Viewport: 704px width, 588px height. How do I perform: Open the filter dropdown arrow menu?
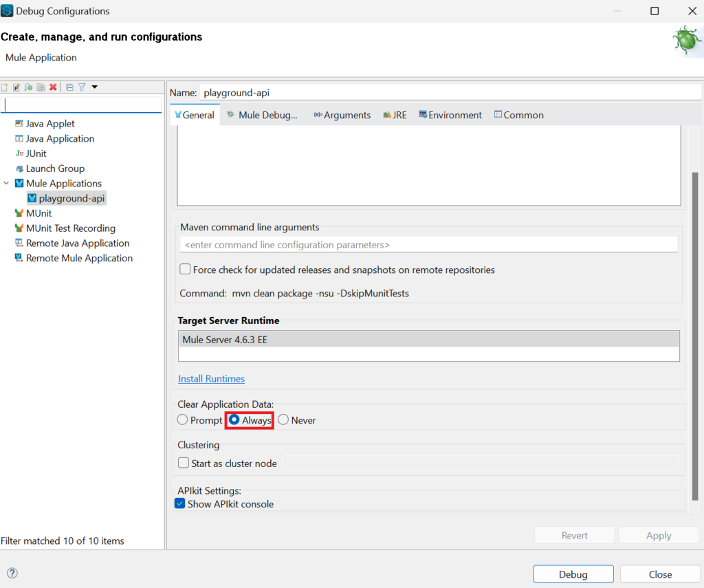click(x=95, y=87)
